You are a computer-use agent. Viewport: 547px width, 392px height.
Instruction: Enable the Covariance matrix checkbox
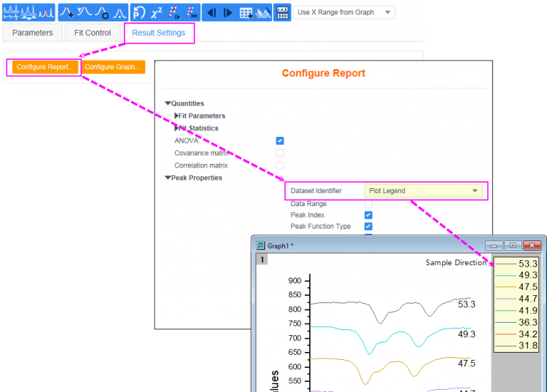point(280,153)
